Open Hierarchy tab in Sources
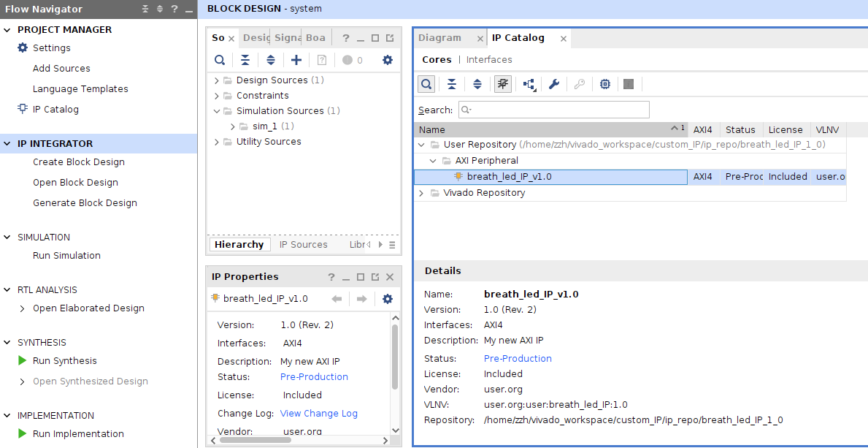Screen dimensions: 868x448 (x=239, y=245)
